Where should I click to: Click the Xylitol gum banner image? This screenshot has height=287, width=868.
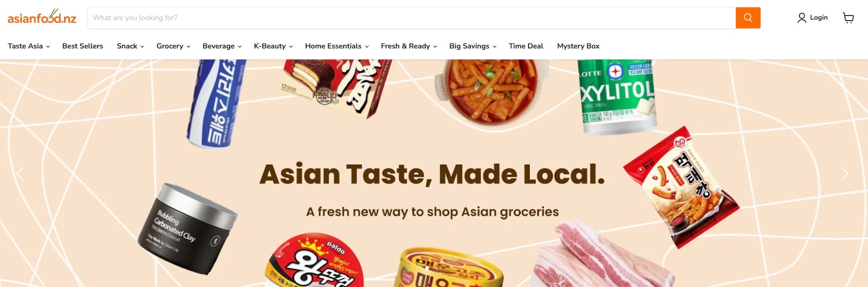[618, 97]
